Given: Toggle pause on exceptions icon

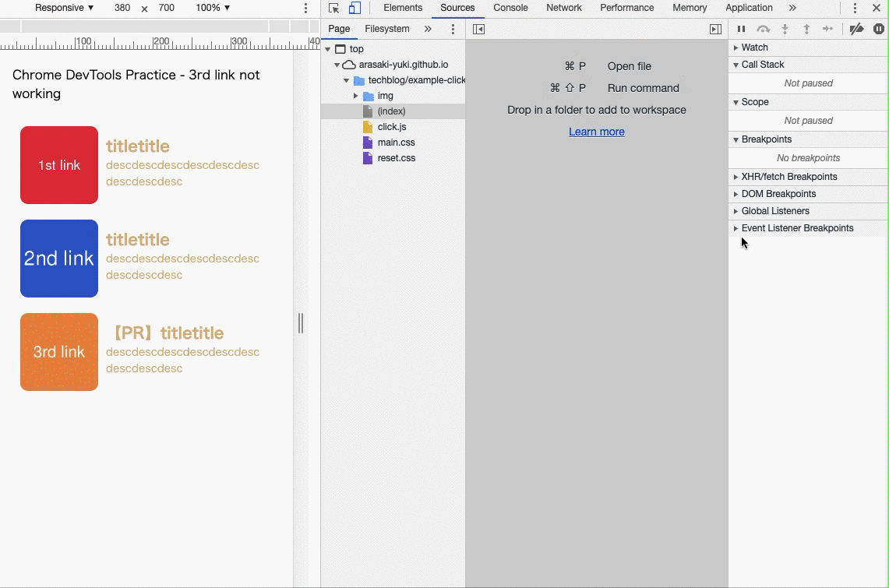Looking at the screenshot, I should pyautogui.click(x=879, y=30).
